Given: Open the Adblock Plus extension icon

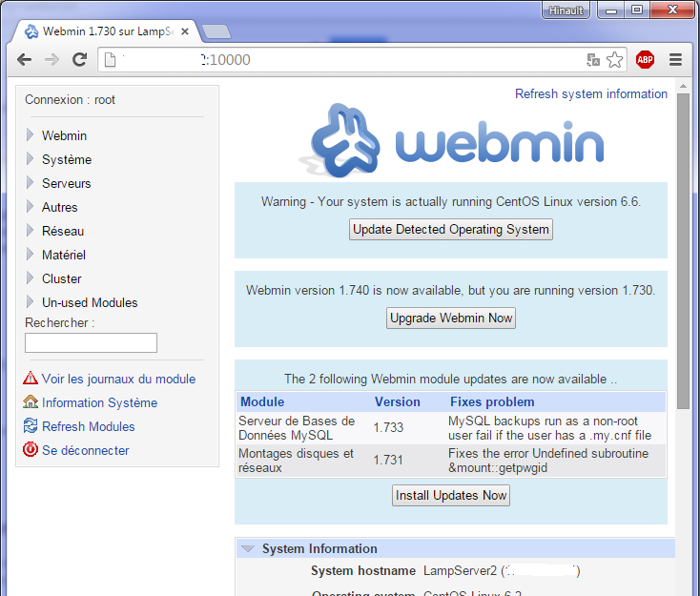Looking at the screenshot, I should click(x=645, y=59).
